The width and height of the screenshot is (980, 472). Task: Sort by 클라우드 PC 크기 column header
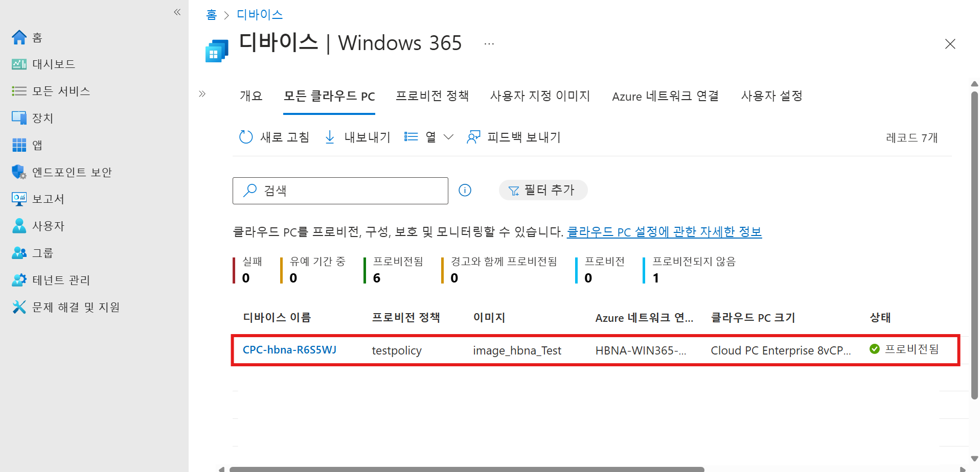click(753, 317)
